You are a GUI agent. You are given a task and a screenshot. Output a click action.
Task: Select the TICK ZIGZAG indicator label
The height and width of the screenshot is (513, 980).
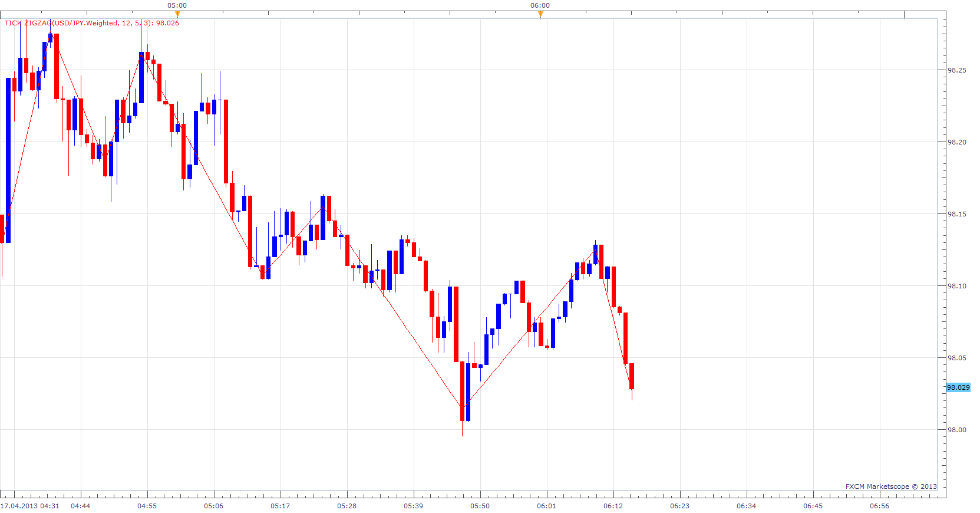point(92,23)
